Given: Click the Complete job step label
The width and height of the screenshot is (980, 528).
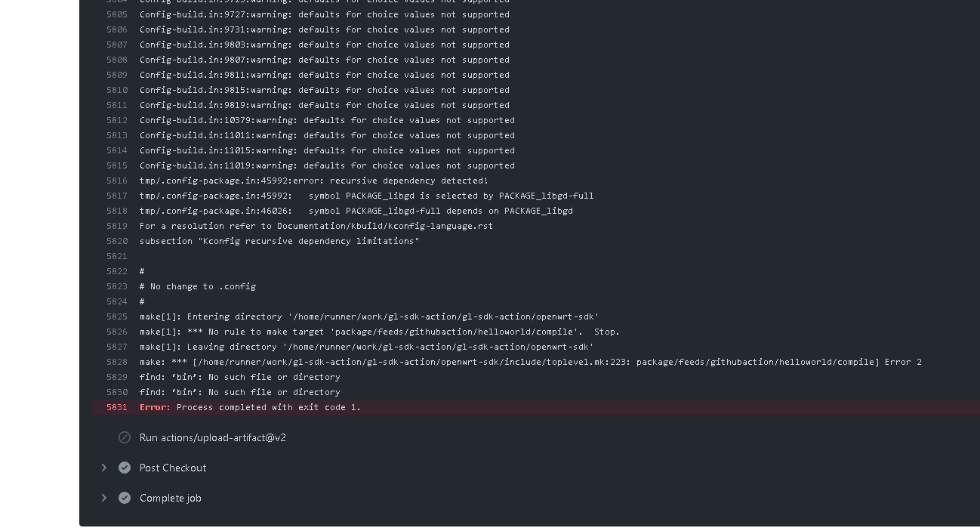Looking at the screenshot, I should (x=170, y=498).
